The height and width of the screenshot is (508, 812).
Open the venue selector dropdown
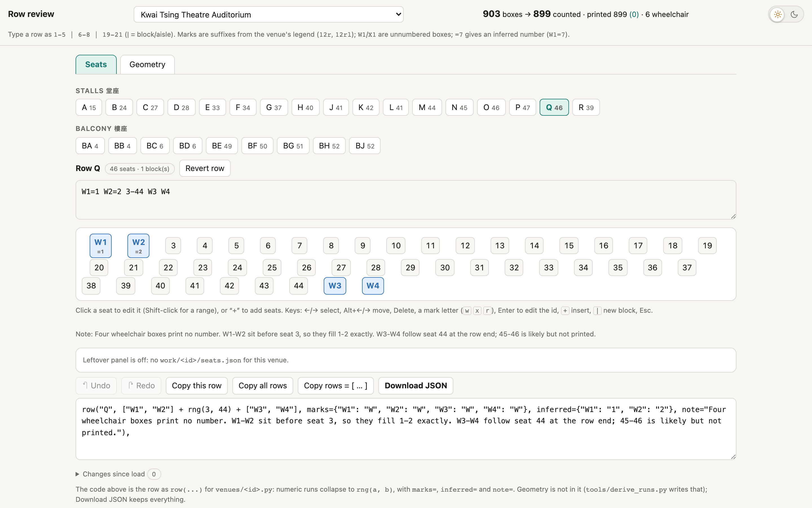pos(268,14)
